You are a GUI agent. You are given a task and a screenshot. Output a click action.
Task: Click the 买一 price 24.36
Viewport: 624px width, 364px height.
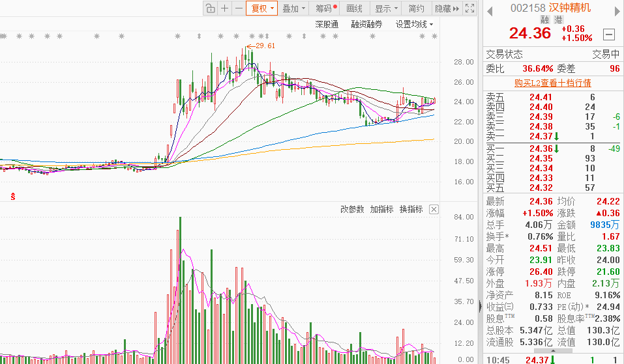pyautogui.click(x=541, y=148)
